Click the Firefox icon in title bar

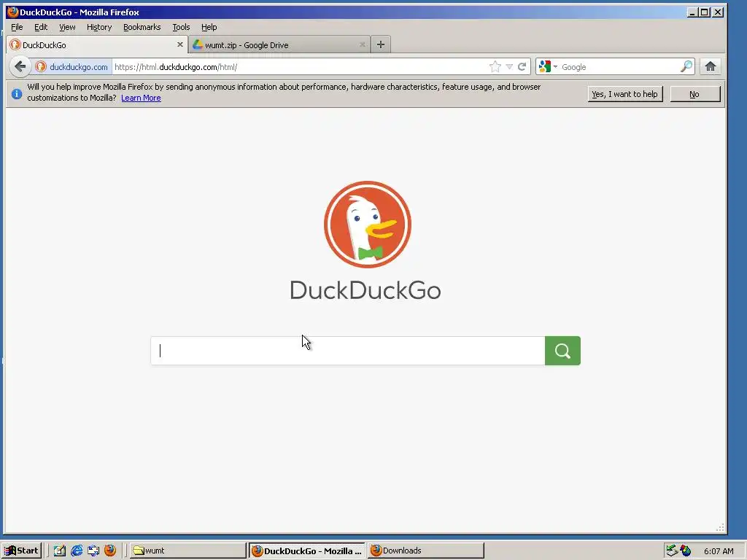[13, 12]
